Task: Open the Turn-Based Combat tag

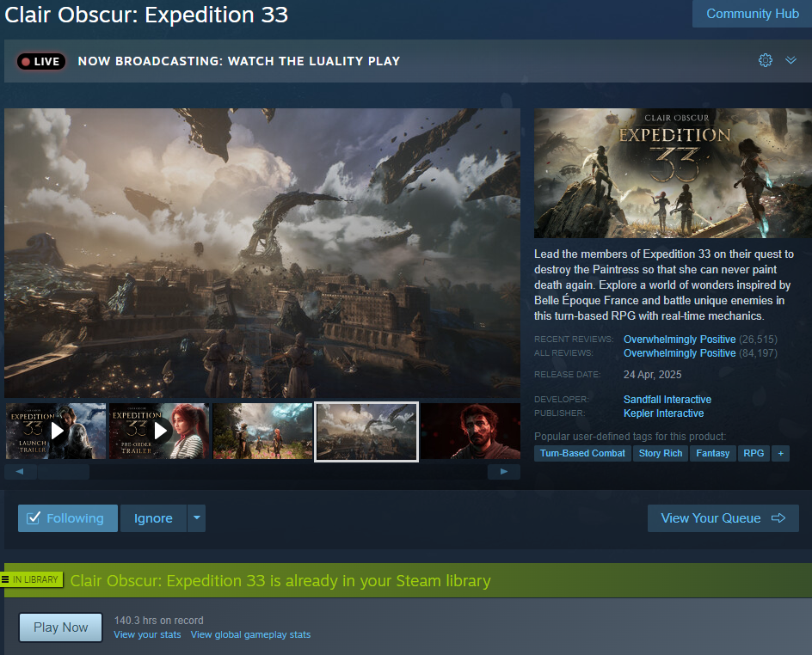Action: click(582, 453)
